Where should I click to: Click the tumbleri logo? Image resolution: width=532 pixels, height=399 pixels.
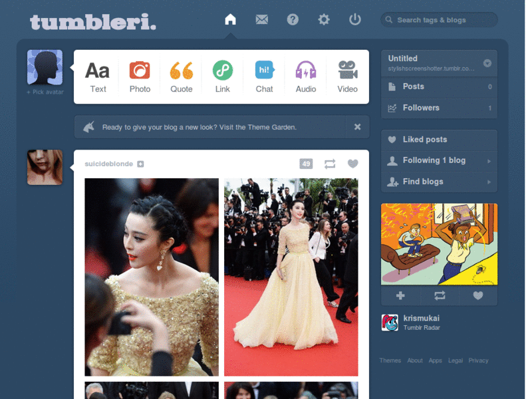point(93,22)
